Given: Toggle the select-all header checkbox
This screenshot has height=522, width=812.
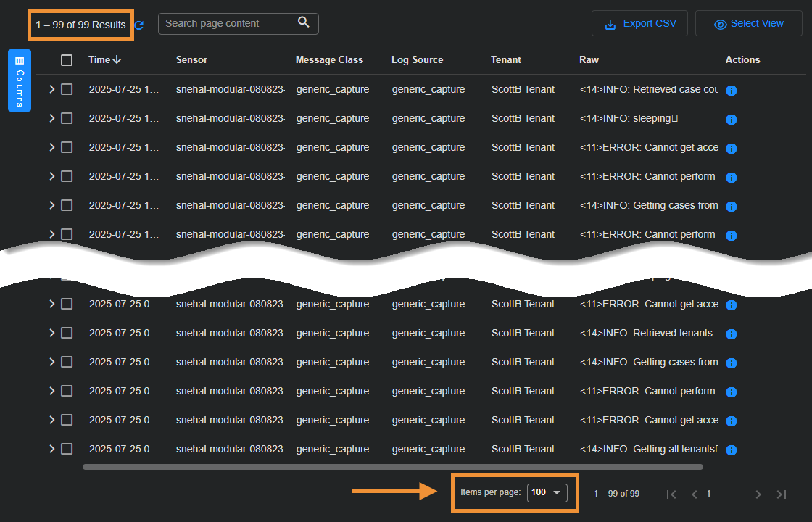Looking at the screenshot, I should (x=67, y=60).
